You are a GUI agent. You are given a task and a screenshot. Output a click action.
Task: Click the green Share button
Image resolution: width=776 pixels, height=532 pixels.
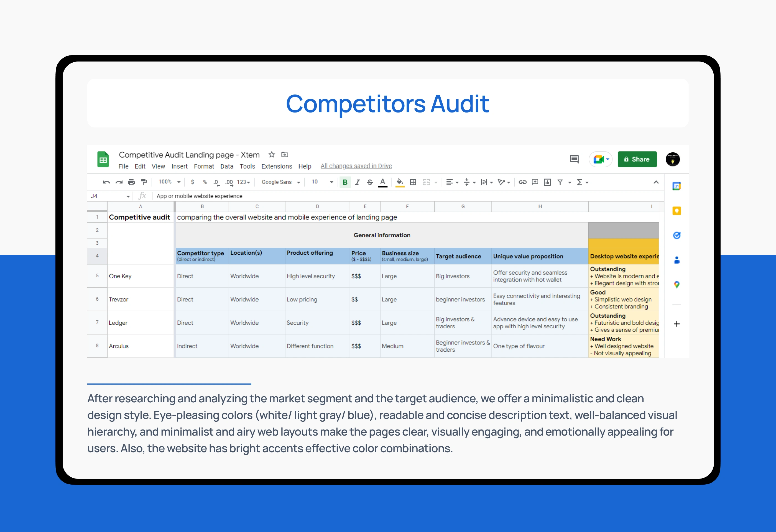coord(637,159)
